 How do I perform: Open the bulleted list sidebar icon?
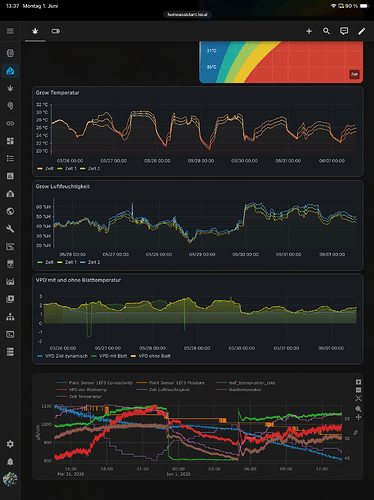10,158
